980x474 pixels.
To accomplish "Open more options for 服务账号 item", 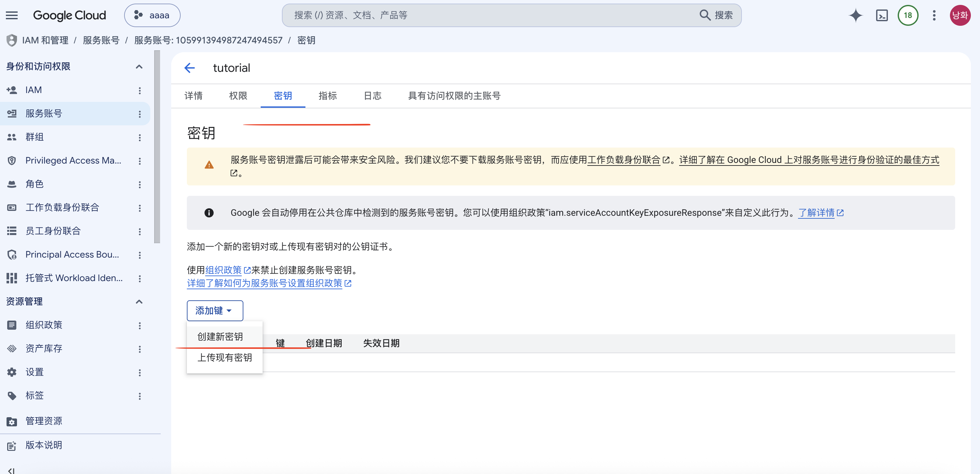I will click(139, 114).
